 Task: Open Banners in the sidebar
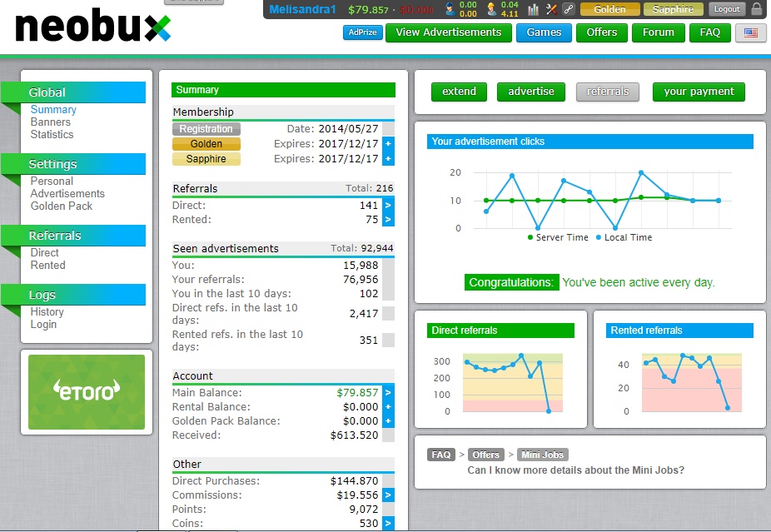click(x=50, y=122)
